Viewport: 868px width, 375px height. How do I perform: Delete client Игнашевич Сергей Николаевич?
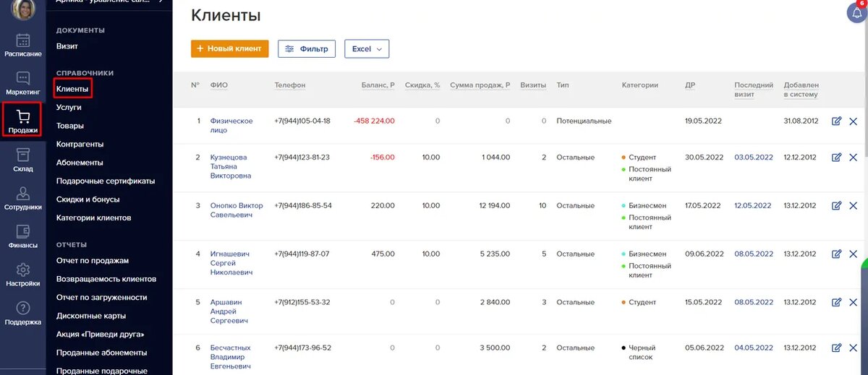(853, 254)
